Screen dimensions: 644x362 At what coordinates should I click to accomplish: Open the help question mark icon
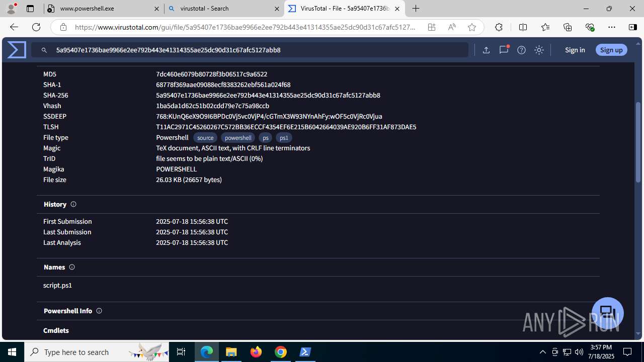(521, 50)
